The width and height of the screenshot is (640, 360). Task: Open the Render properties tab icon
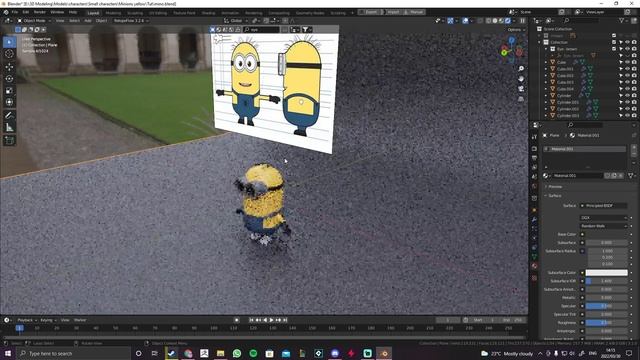click(534, 148)
